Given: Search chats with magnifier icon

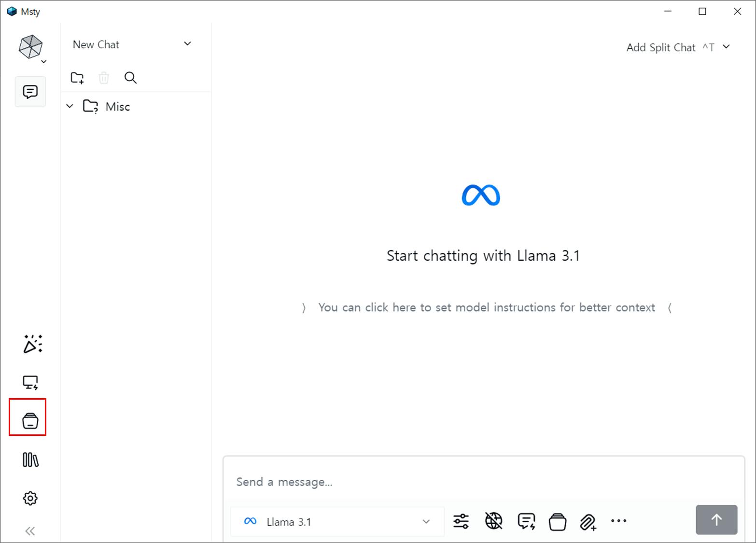Looking at the screenshot, I should [x=130, y=78].
